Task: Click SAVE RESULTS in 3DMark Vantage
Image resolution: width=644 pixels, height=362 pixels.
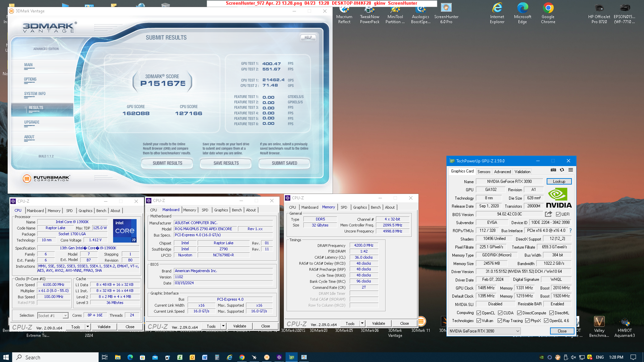Action: 226,163
